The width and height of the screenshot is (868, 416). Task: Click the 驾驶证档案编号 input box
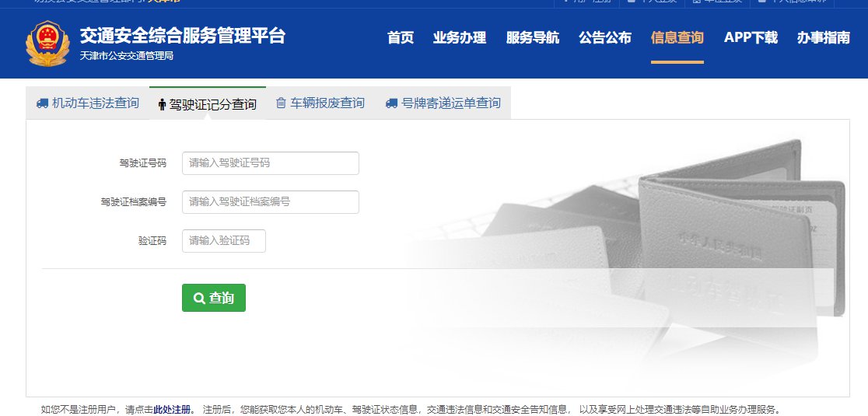(270, 202)
